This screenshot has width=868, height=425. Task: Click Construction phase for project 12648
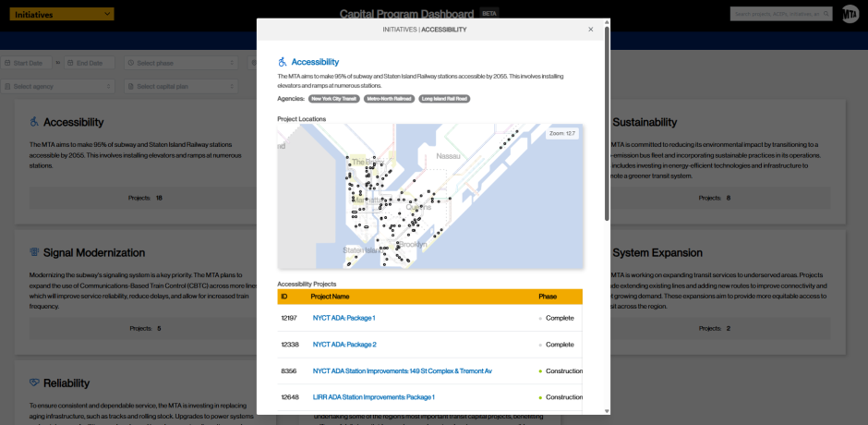[563, 397]
